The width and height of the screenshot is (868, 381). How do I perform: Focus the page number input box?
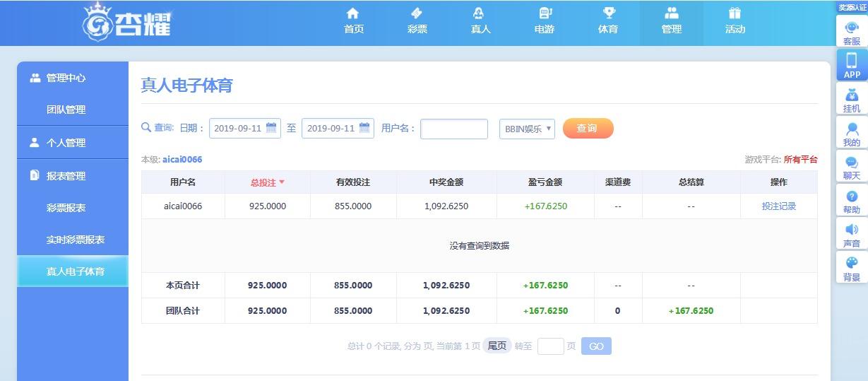click(551, 346)
